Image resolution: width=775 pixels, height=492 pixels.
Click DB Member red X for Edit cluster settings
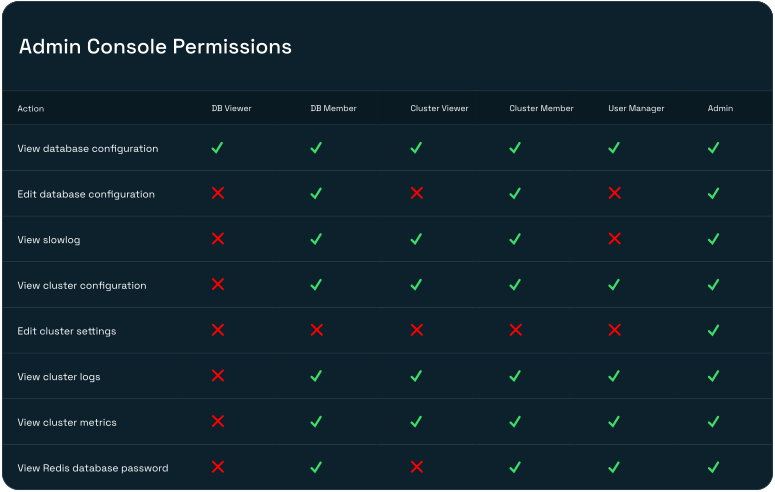(x=316, y=330)
